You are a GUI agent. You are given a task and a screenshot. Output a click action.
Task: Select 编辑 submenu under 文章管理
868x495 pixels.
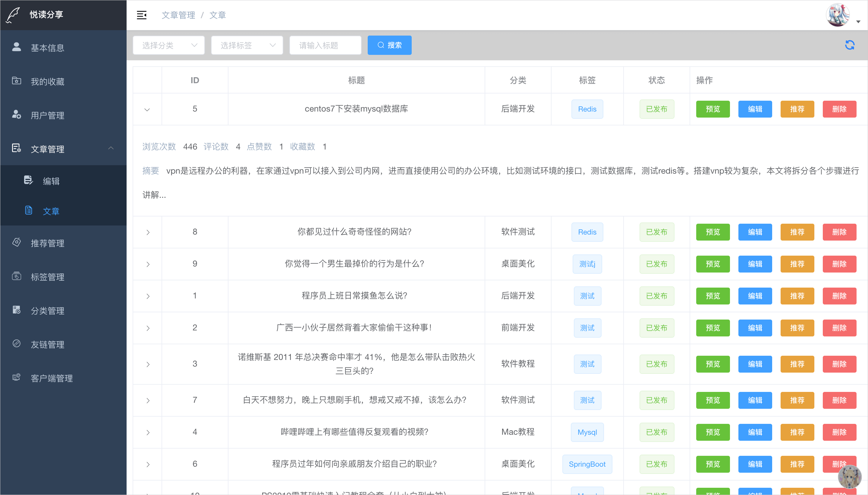coord(51,181)
